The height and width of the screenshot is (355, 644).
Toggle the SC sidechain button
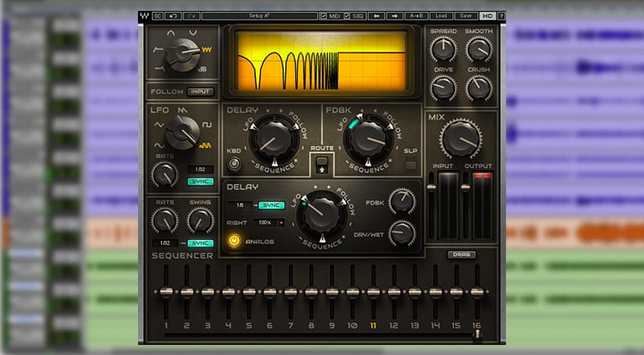[x=158, y=16]
